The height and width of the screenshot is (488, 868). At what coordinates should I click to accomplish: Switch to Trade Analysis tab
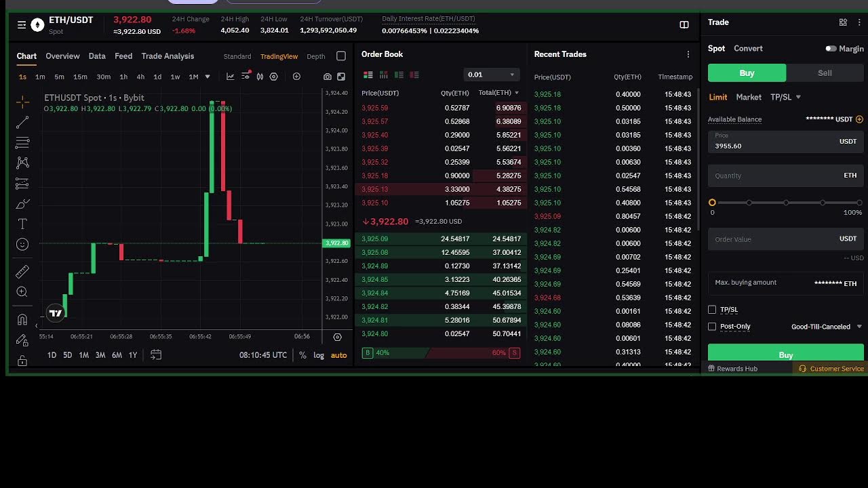click(167, 56)
